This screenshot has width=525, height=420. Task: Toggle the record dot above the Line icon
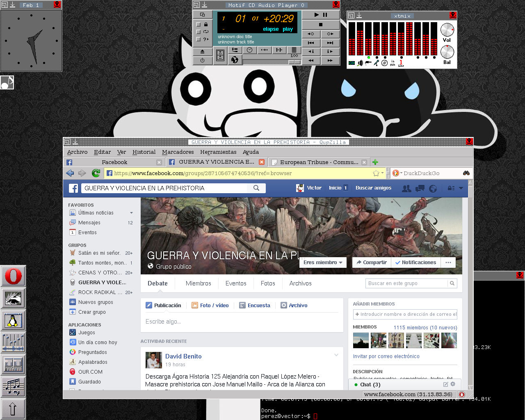(x=401, y=57)
